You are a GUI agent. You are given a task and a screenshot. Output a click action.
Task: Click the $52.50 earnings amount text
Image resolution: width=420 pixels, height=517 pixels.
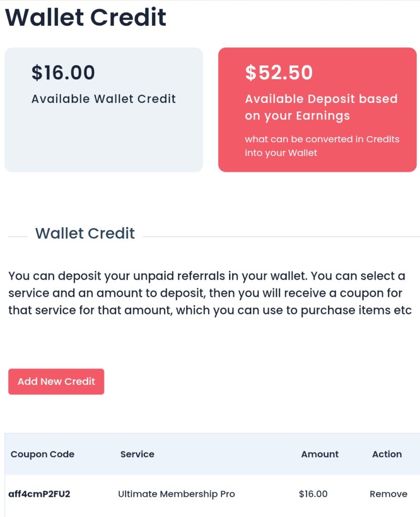[x=279, y=73]
